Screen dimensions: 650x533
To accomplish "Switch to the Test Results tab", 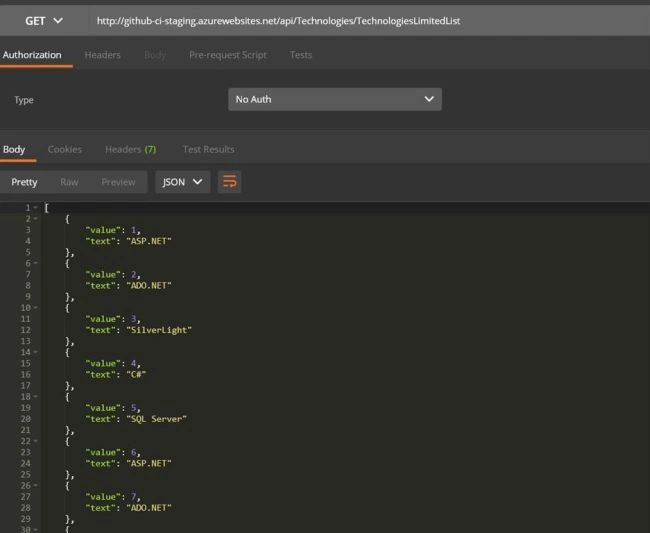I will (209, 149).
